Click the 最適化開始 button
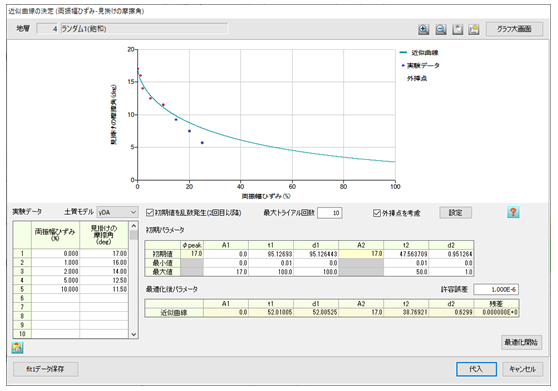Screen dimensions: 558x391 pyautogui.click(x=521, y=342)
